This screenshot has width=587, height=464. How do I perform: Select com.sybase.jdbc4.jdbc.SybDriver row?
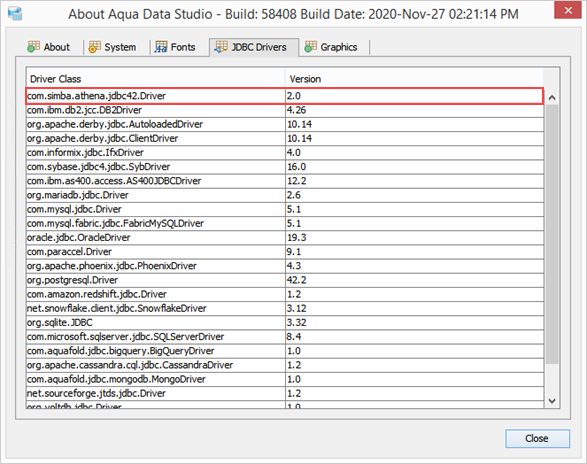(x=285, y=167)
